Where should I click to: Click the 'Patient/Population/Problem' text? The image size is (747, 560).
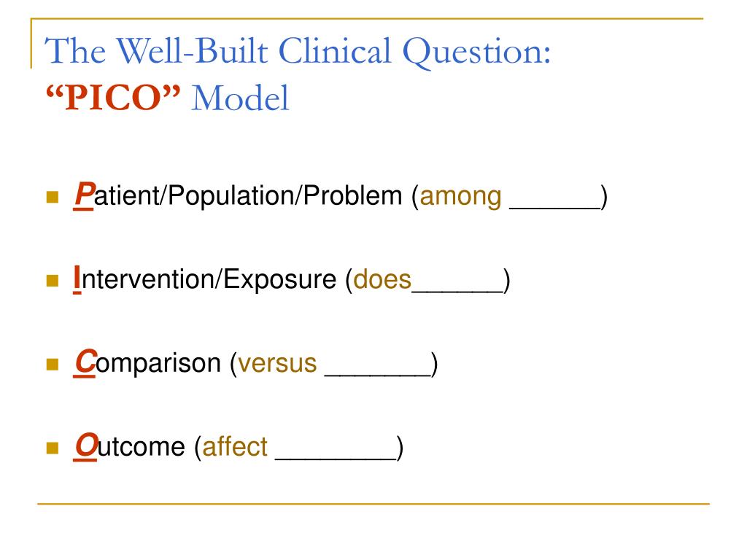click(x=239, y=196)
